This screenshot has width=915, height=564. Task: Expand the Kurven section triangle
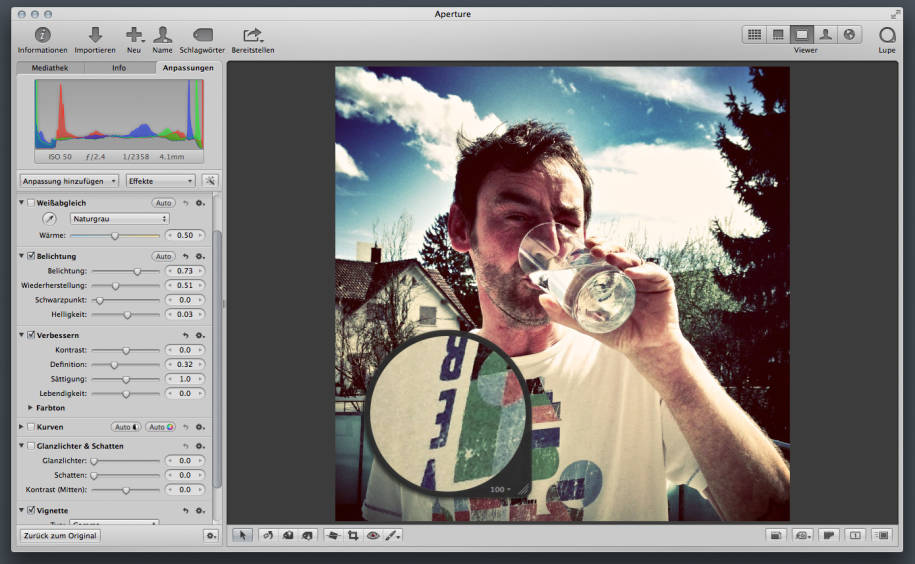pos(21,427)
